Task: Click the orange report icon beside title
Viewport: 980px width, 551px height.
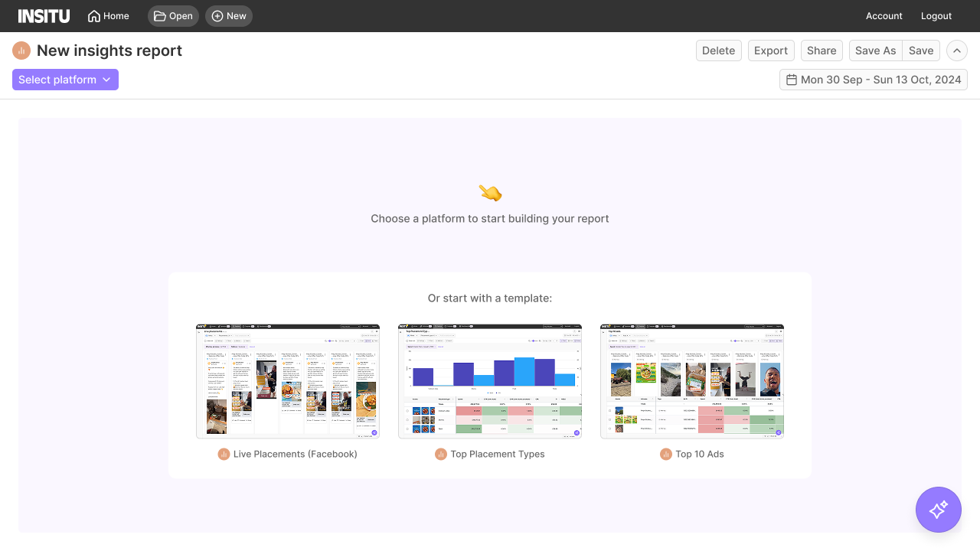Action: pos(21,51)
